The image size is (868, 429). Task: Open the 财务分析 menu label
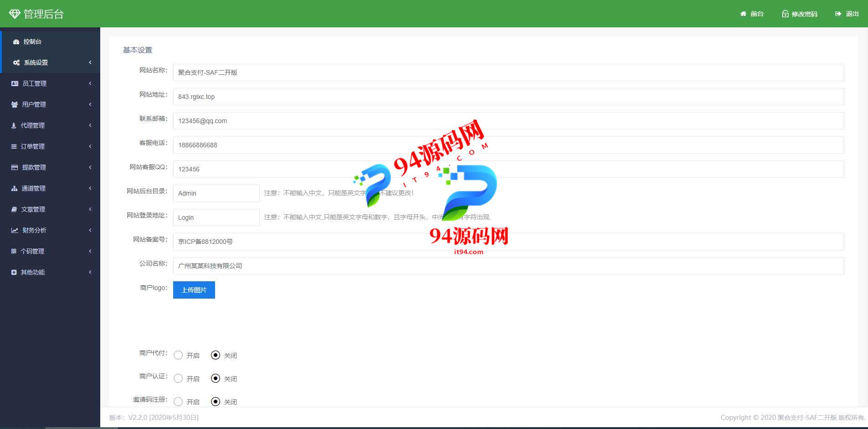pos(34,230)
